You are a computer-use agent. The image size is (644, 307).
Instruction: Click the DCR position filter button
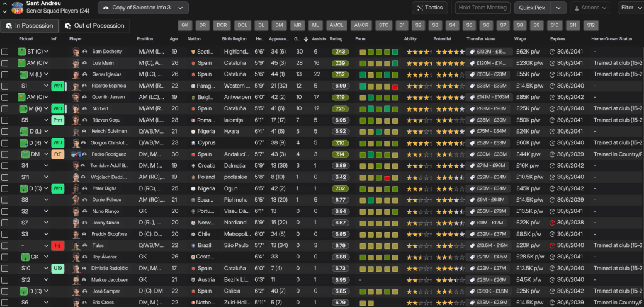pos(222,25)
